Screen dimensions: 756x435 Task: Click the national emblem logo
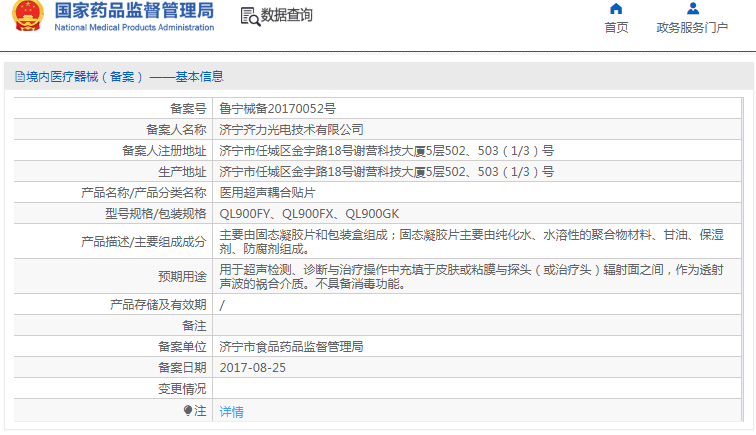pos(28,15)
